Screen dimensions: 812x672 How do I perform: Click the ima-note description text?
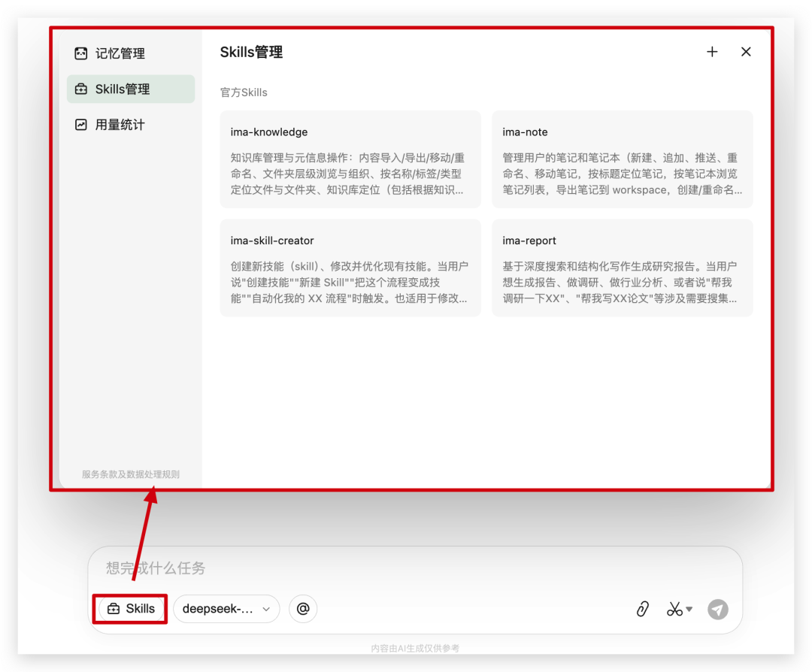[622, 174]
